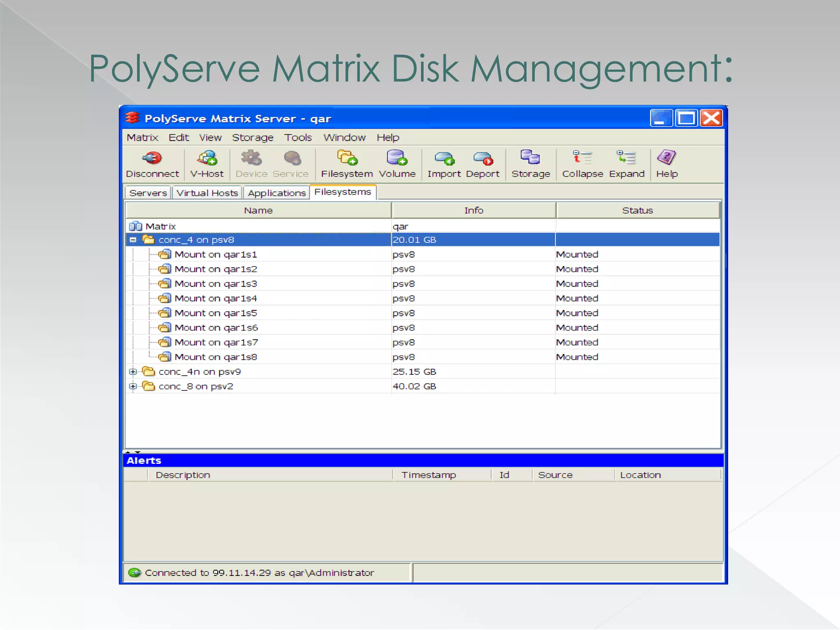Switch to the Servers tab
Screen dimensions: 840x630
148,193
